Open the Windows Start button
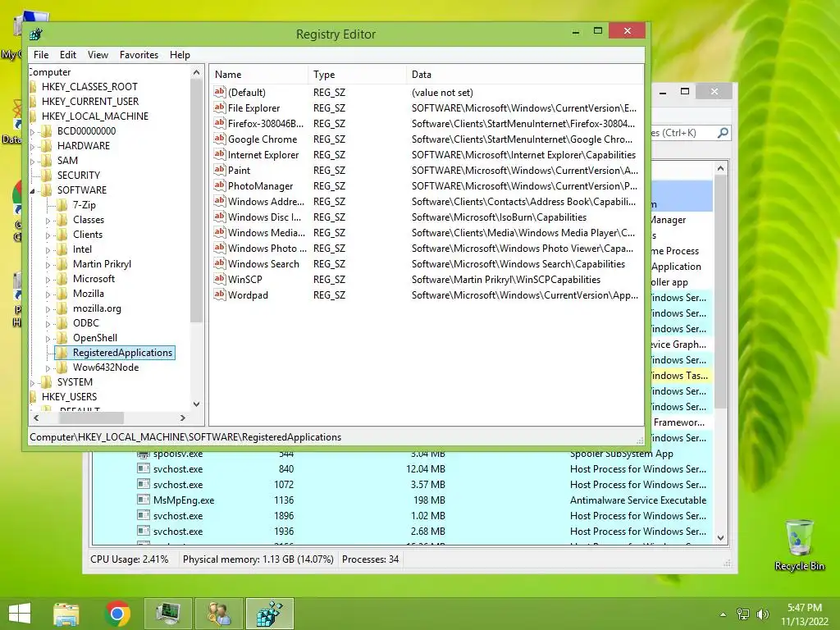This screenshot has width=840, height=630. click(x=20, y=614)
